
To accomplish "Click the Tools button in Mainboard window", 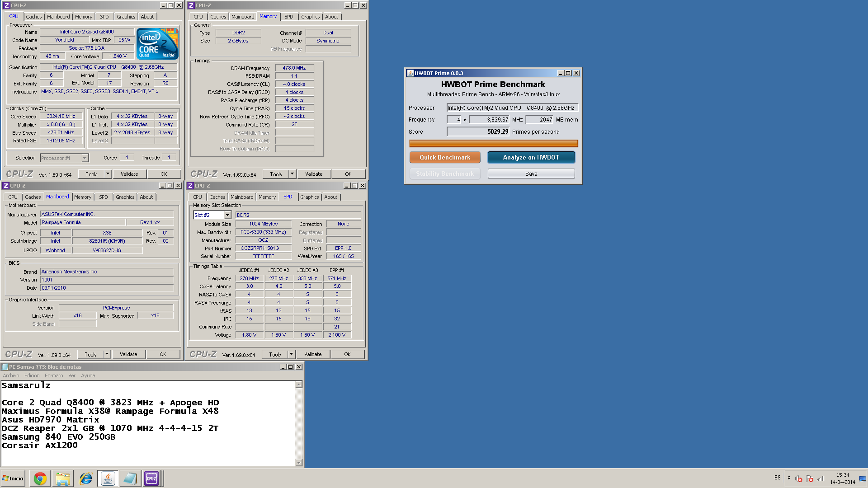I will 90,354.
